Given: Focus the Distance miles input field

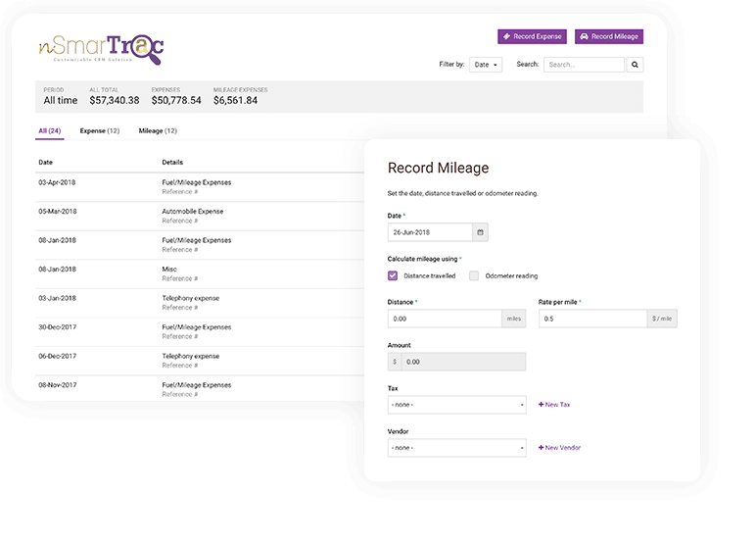Looking at the screenshot, I should click(x=445, y=319).
